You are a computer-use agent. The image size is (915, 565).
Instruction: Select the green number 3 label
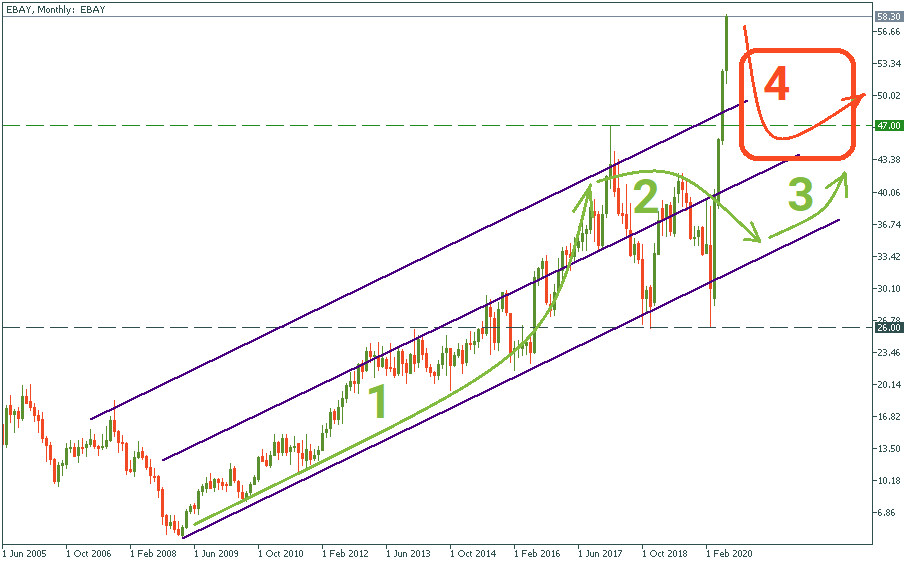click(800, 195)
